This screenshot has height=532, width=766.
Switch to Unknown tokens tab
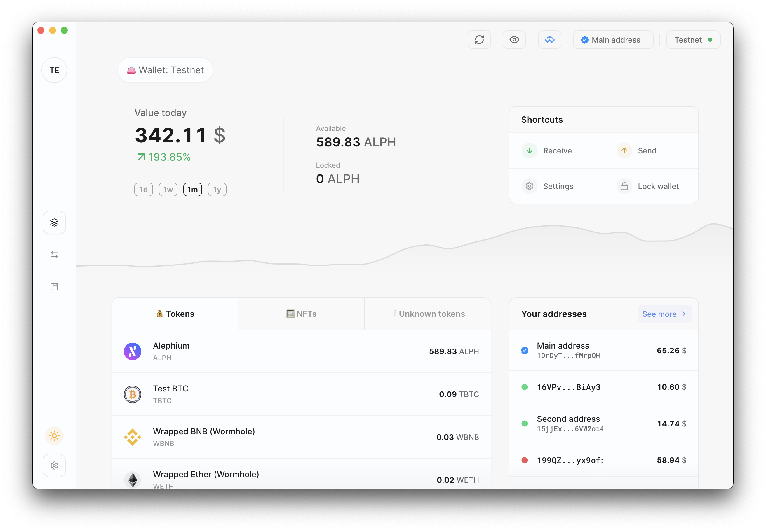point(428,314)
